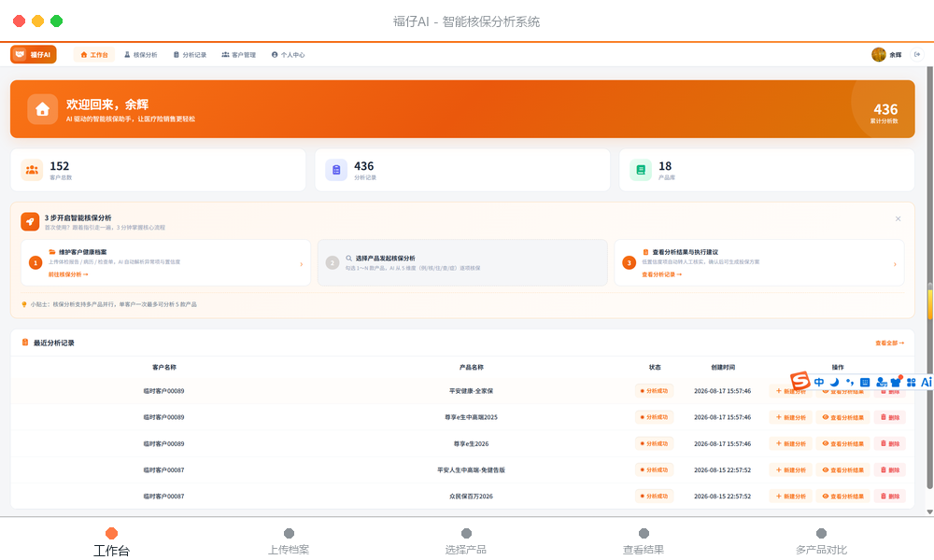
Task: Select the 上传档案 bottom step
Action: coord(289,541)
